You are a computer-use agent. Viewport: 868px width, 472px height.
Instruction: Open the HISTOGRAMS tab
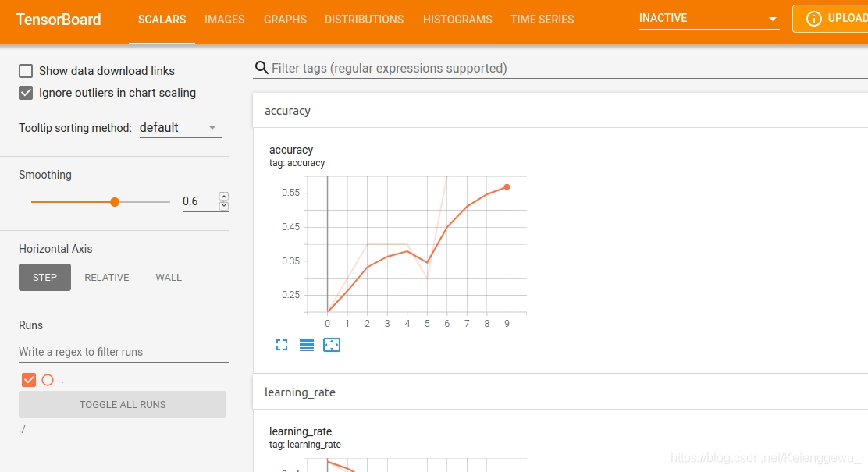click(x=457, y=20)
